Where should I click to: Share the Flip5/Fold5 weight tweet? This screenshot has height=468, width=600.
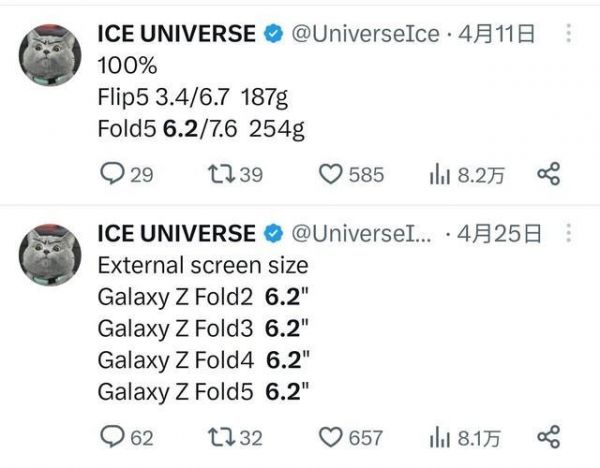point(548,175)
